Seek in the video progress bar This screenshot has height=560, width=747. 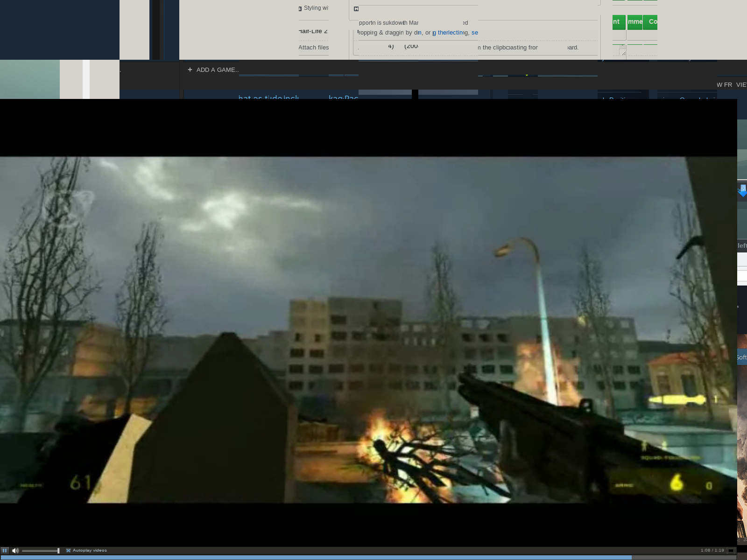click(368, 557)
